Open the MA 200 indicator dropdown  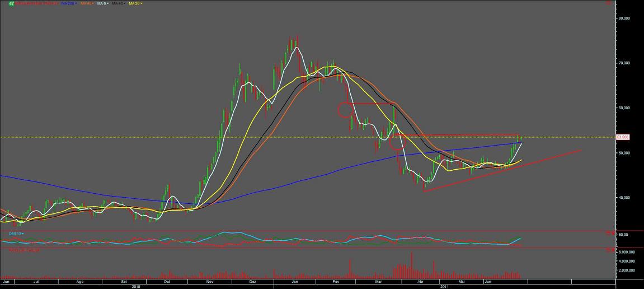69,3
